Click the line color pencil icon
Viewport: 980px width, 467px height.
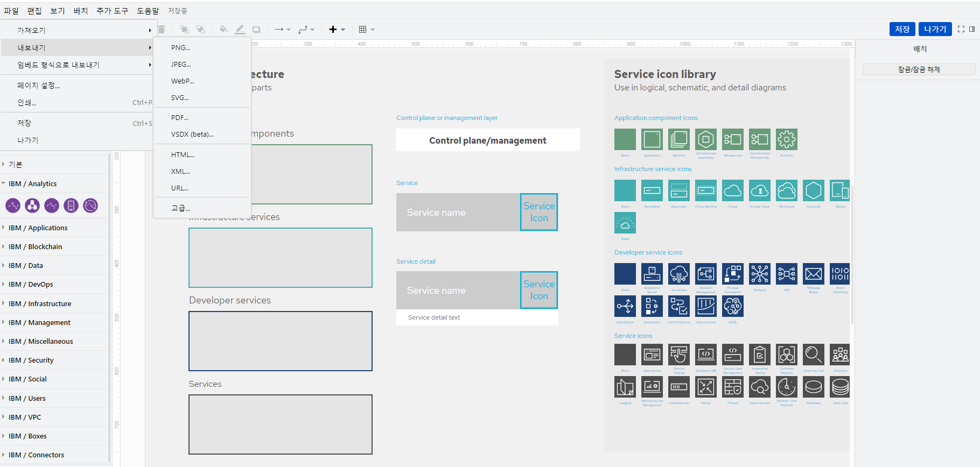(x=240, y=30)
